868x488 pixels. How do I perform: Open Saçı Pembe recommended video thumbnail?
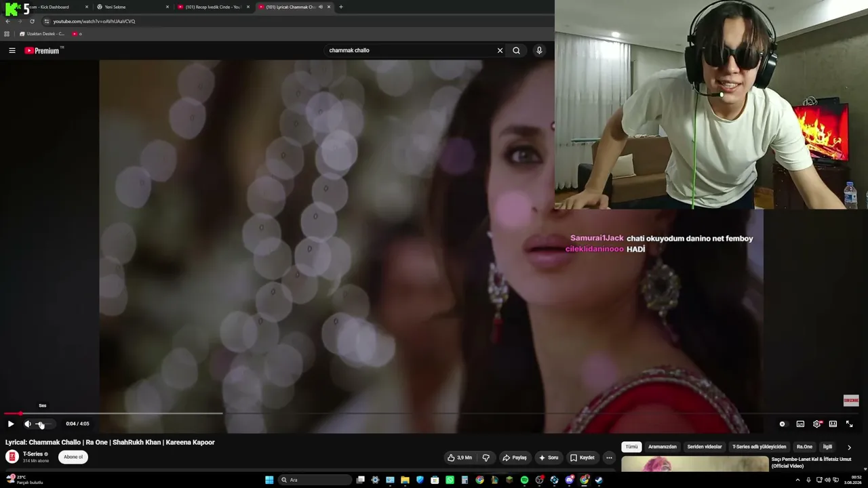(x=694, y=464)
